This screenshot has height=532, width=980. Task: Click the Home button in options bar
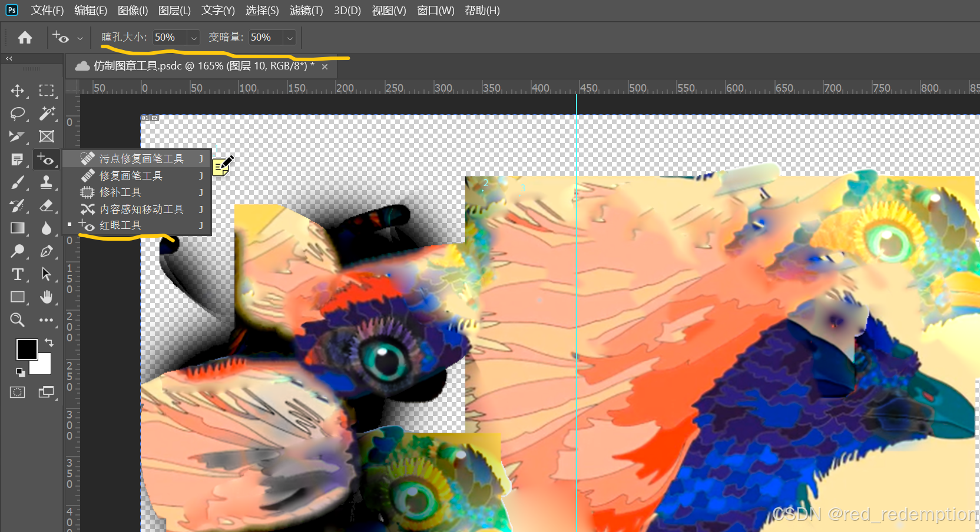pyautogui.click(x=25, y=38)
